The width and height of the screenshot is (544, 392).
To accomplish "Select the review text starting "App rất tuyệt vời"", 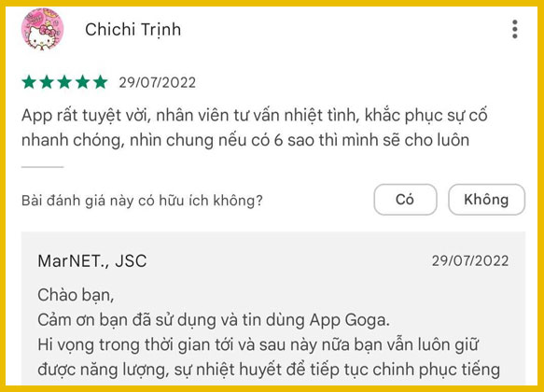I will tap(255, 128).
